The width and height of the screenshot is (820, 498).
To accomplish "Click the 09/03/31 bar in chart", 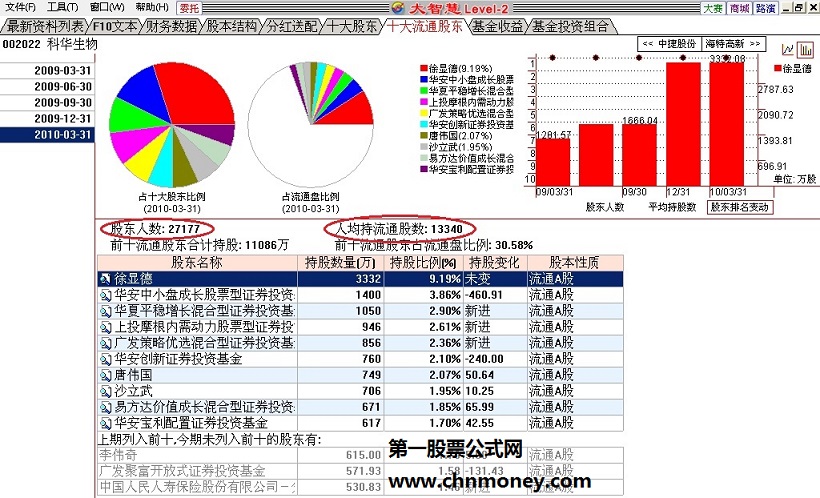I will click(x=553, y=162).
